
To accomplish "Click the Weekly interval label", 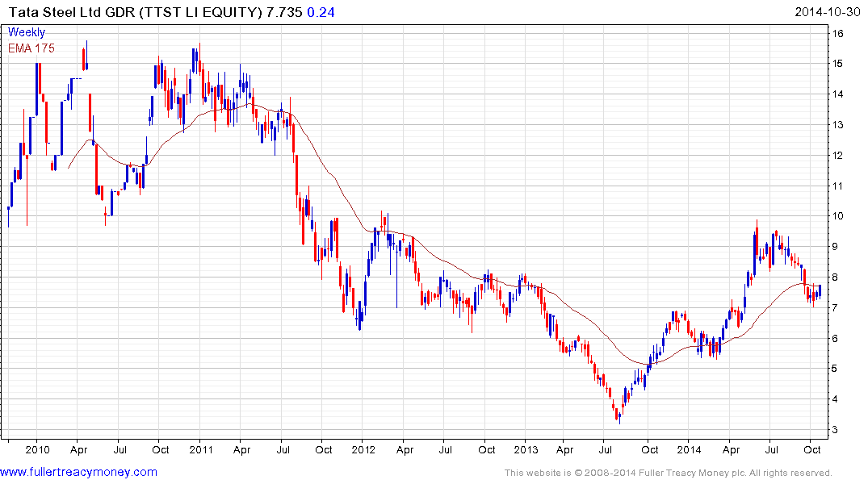I will pos(26,32).
